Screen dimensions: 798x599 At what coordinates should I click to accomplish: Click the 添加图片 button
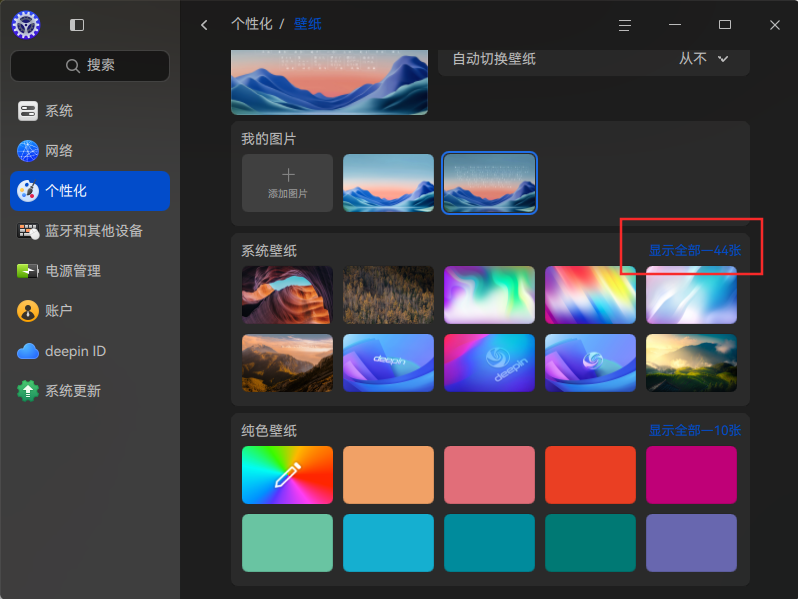(x=288, y=183)
